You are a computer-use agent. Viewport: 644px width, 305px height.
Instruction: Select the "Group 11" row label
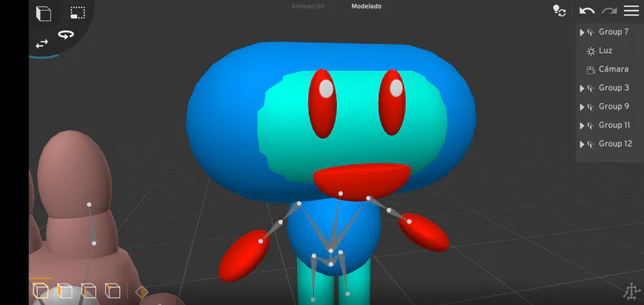coord(615,125)
